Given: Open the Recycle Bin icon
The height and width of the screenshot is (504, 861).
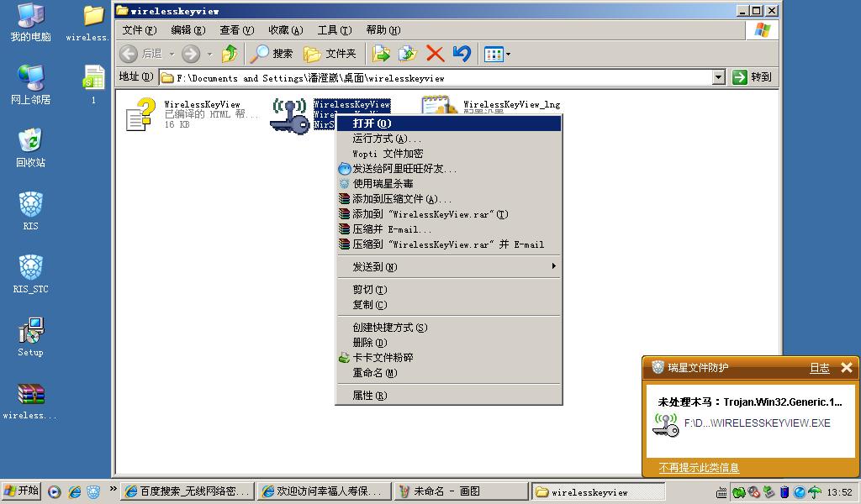Looking at the screenshot, I should point(31,148).
